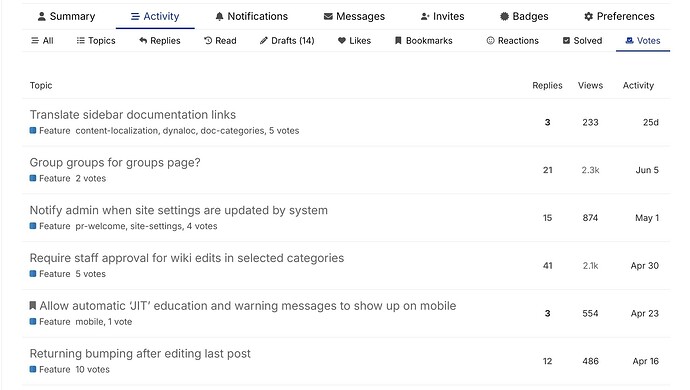Open the Notifications tab
690x390 pixels.
[x=251, y=16]
